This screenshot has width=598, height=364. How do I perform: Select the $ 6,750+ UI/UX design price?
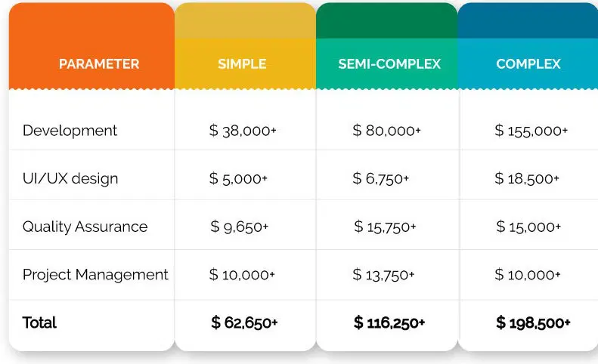[381, 179]
